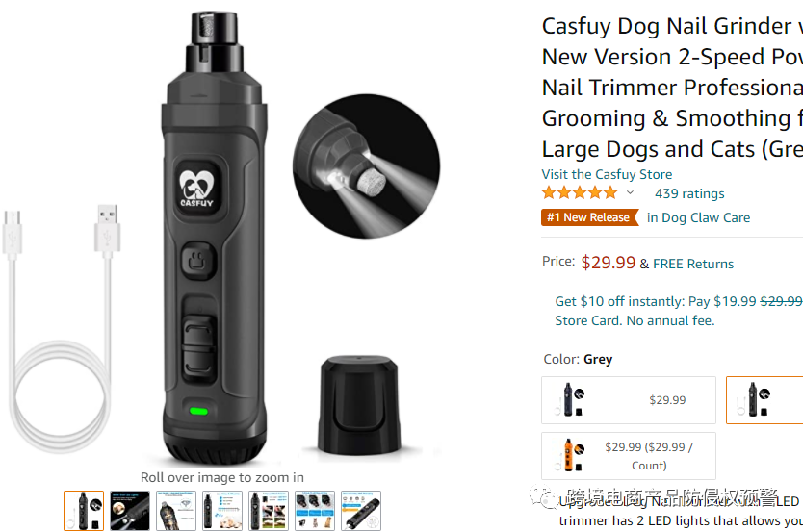
Task: Select the first product thumbnail with orange border
Action: [x=84, y=511]
